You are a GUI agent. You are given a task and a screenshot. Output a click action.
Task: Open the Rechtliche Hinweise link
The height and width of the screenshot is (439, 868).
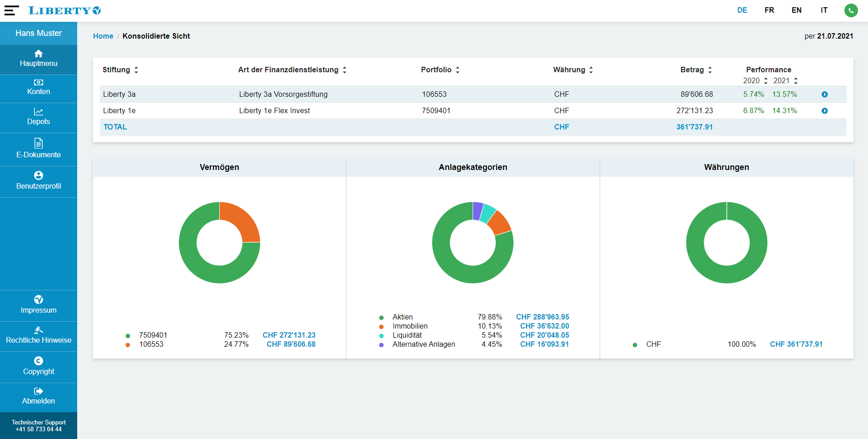(x=39, y=337)
